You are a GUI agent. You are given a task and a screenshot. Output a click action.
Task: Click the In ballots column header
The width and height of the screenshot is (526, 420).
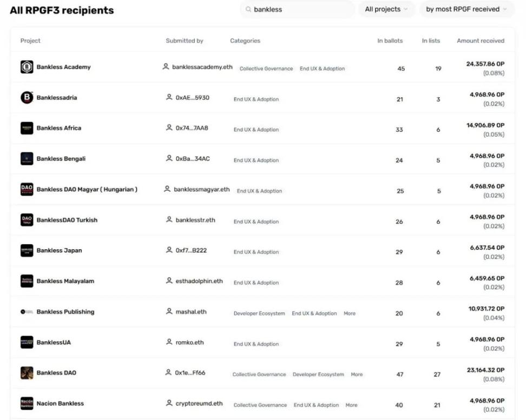click(x=390, y=41)
